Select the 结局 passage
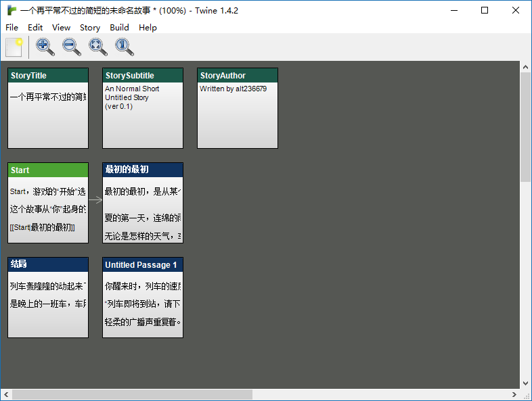Screen dimensions: 532x401 click(x=48, y=298)
